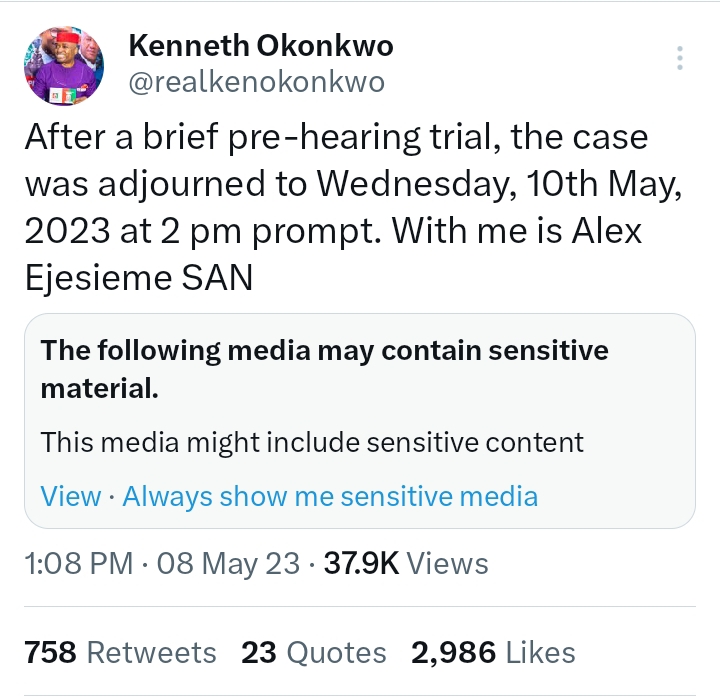Open the three-dot more options menu
The height and width of the screenshot is (698, 720).
pyautogui.click(x=680, y=58)
